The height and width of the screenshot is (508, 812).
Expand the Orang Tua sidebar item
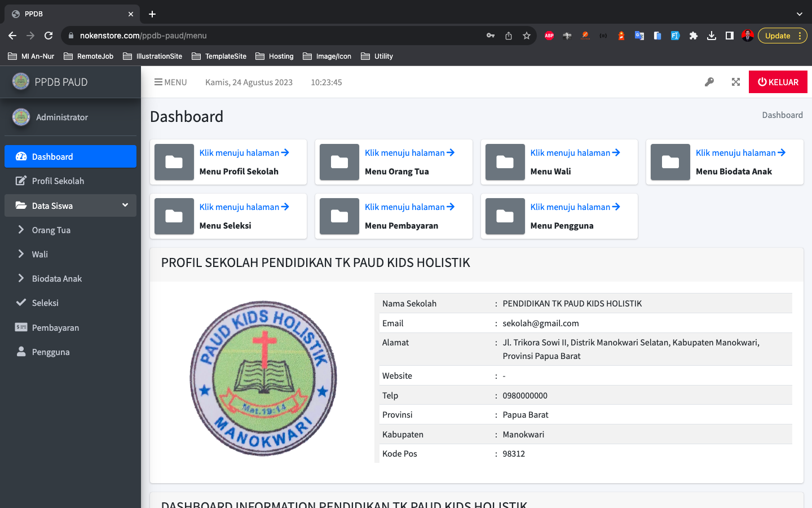(x=51, y=230)
